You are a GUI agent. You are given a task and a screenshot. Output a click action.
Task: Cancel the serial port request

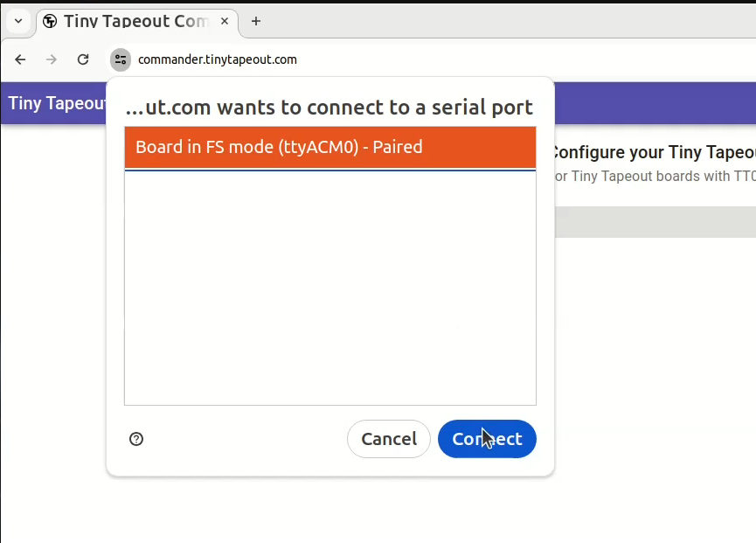(389, 439)
